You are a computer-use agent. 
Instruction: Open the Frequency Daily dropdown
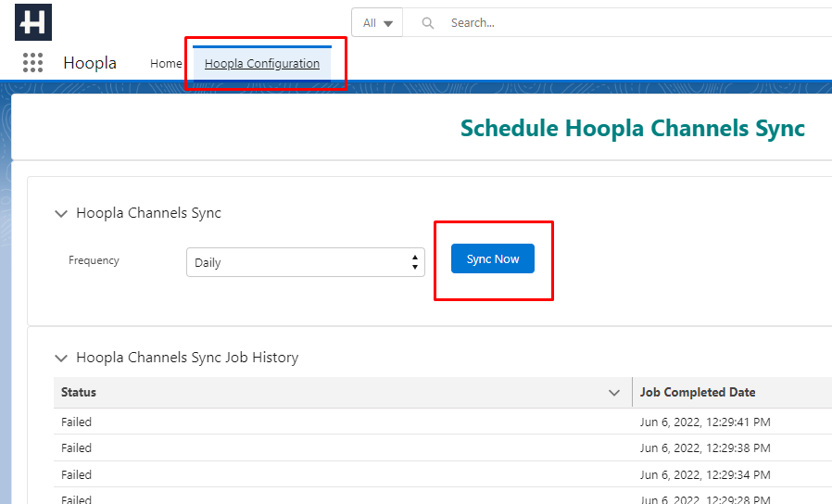point(306,262)
